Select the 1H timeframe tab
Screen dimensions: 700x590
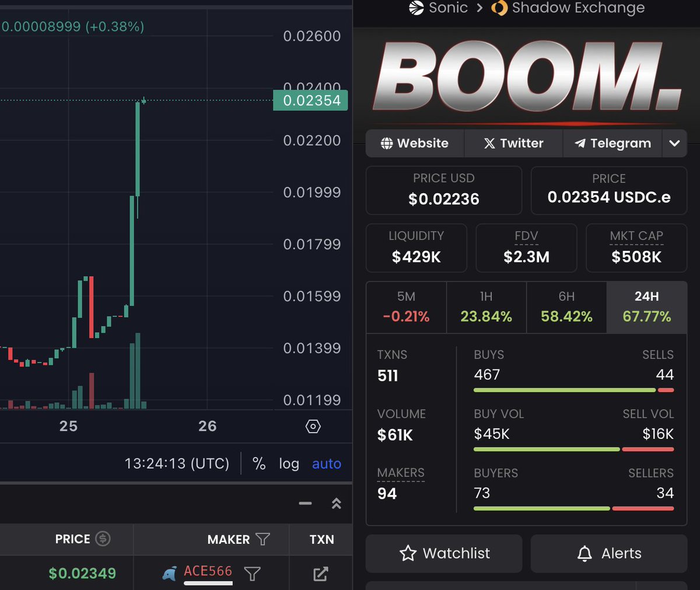(x=486, y=308)
